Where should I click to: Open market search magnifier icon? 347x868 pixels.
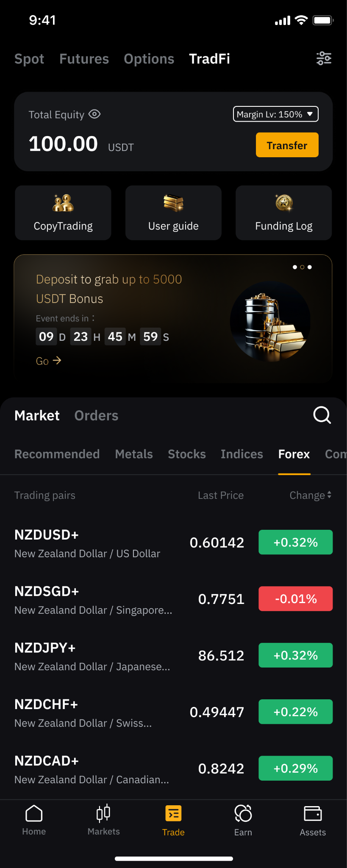322,415
